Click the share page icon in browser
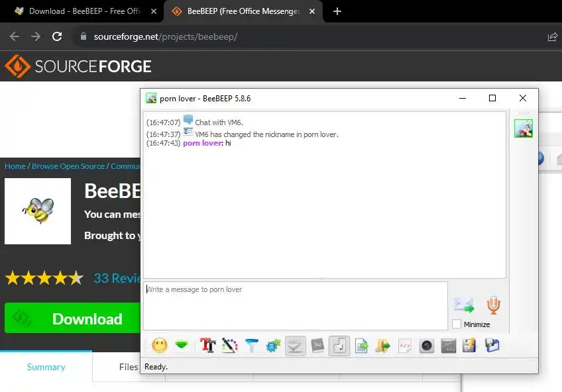Viewport: 562px width, 392px height. point(552,36)
